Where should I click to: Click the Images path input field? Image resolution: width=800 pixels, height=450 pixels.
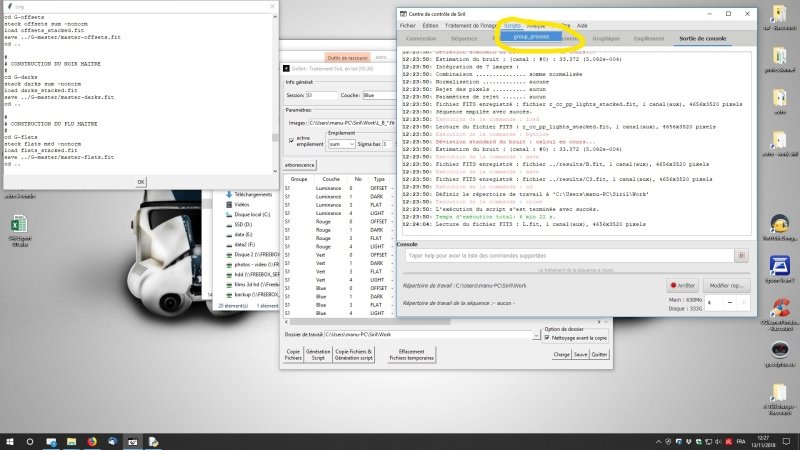tap(352, 123)
